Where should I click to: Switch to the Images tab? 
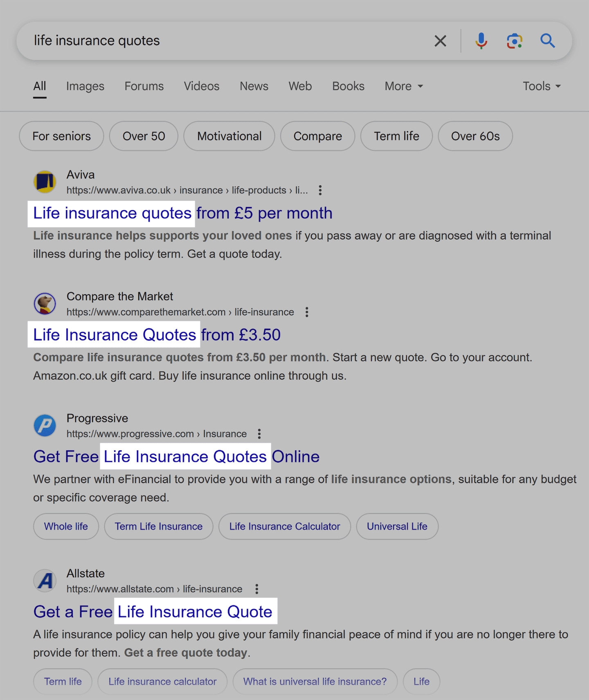click(85, 86)
